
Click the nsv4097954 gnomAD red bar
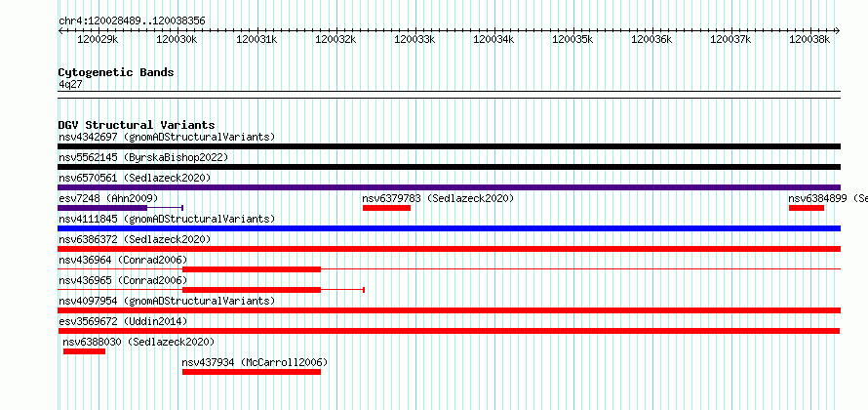(x=449, y=310)
